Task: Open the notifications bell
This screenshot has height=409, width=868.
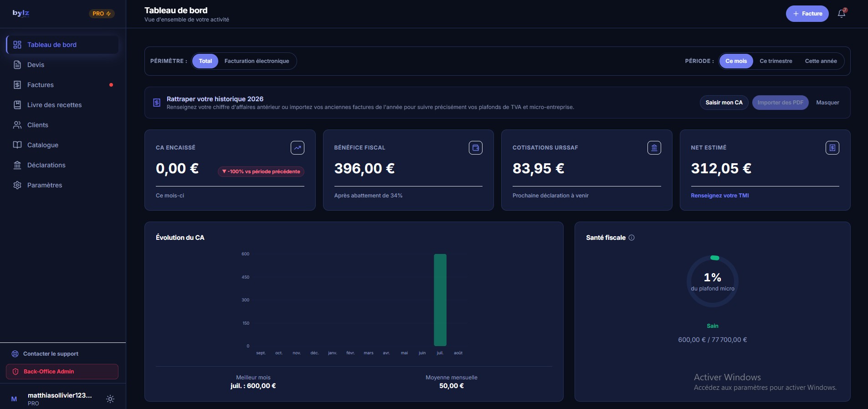Action: pyautogui.click(x=842, y=14)
